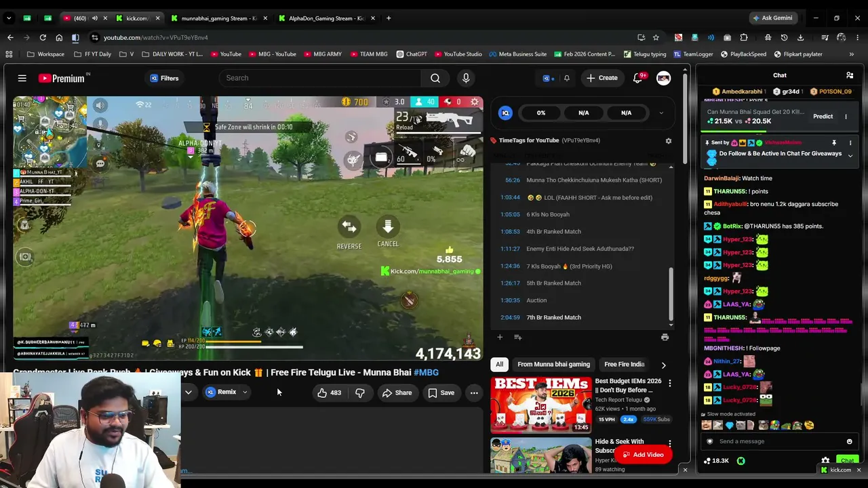Toggle the browser side panel button
The image size is (868, 488).
point(75,37)
